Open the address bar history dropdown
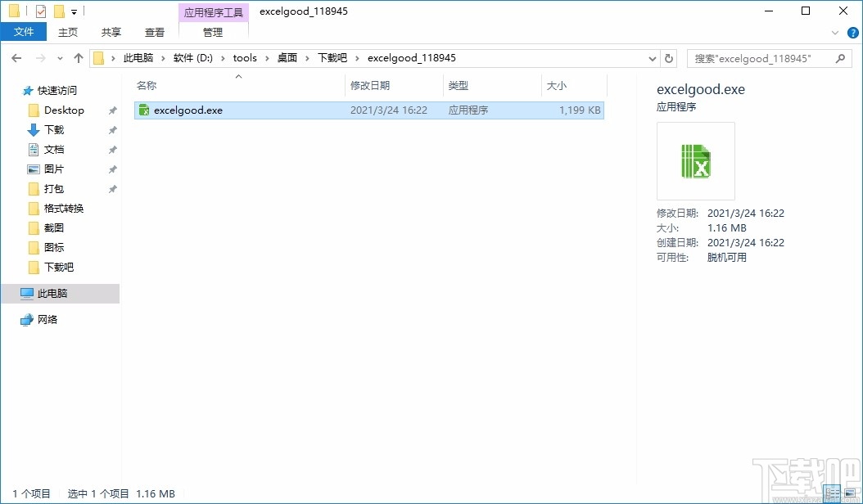 coord(653,57)
